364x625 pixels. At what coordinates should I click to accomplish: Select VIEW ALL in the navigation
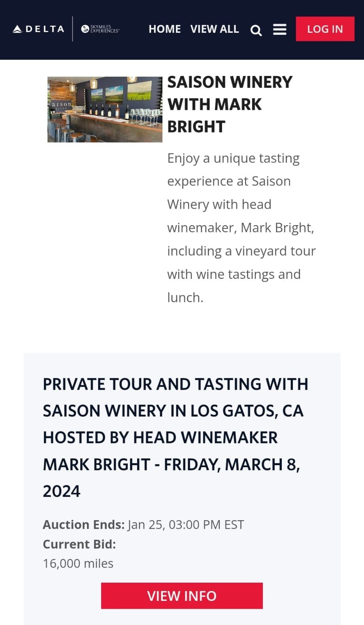click(215, 29)
